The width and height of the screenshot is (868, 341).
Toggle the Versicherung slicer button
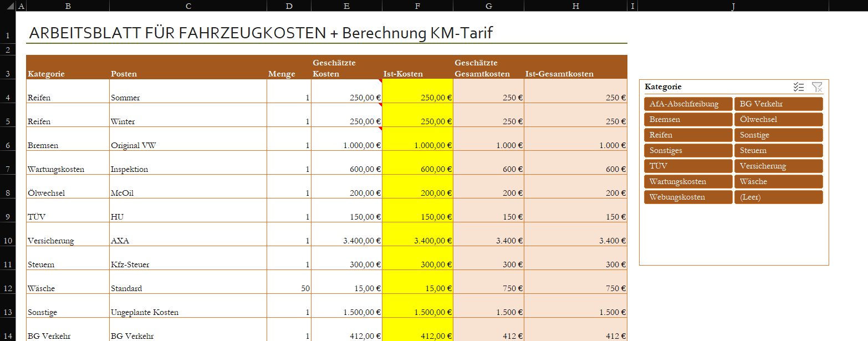click(778, 166)
